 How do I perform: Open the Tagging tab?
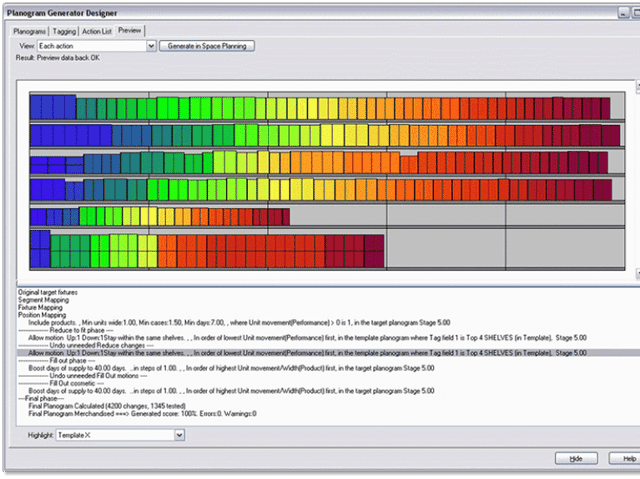click(x=64, y=31)
